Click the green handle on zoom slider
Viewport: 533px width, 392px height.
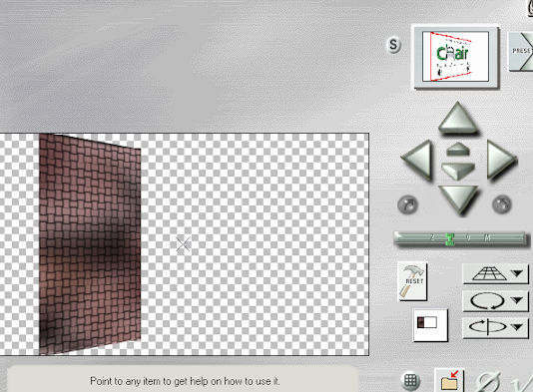450,238
